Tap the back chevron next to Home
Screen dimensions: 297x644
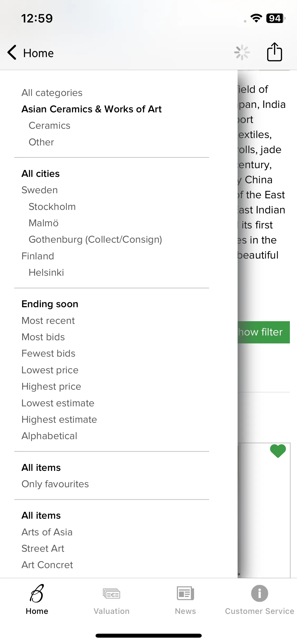[12, 52]
